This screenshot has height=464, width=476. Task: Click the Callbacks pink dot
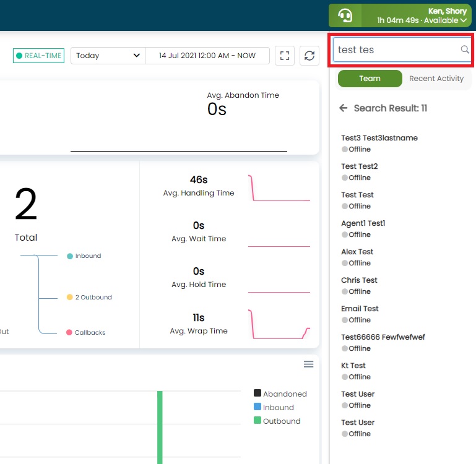coord(69,332)
